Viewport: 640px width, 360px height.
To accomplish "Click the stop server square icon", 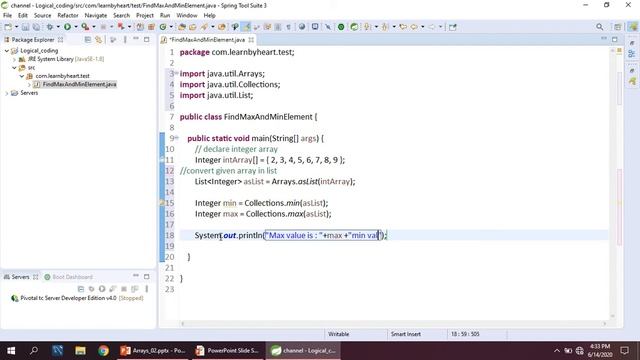I will (124, 289).
